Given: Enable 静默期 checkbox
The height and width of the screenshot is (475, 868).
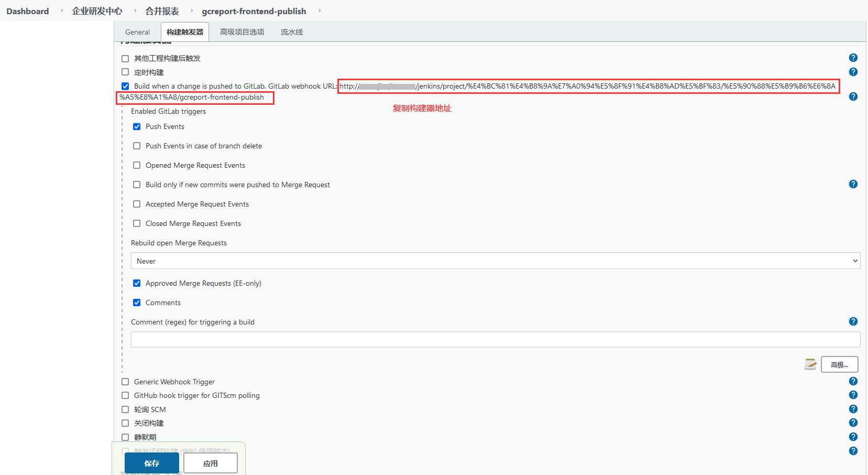Looking at the screenshot, I should point(125,437).
